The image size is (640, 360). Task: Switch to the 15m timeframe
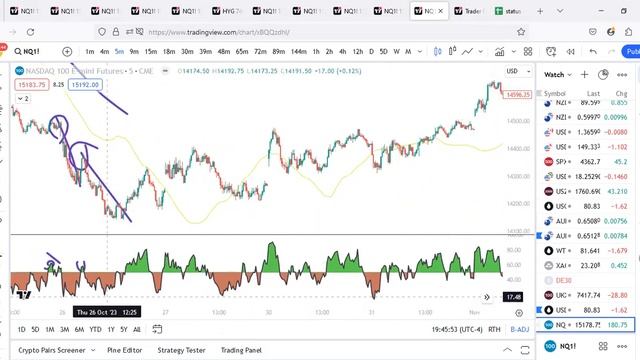click(151, 51)
